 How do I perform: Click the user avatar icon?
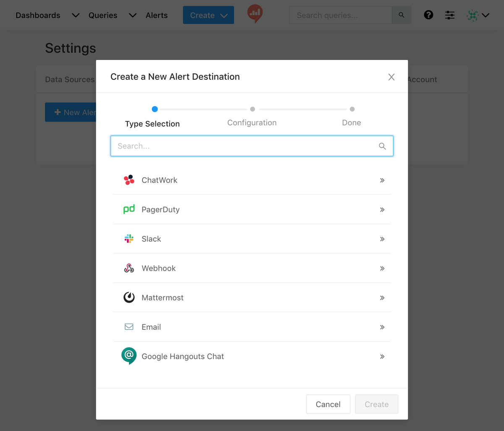coord(473,16)
